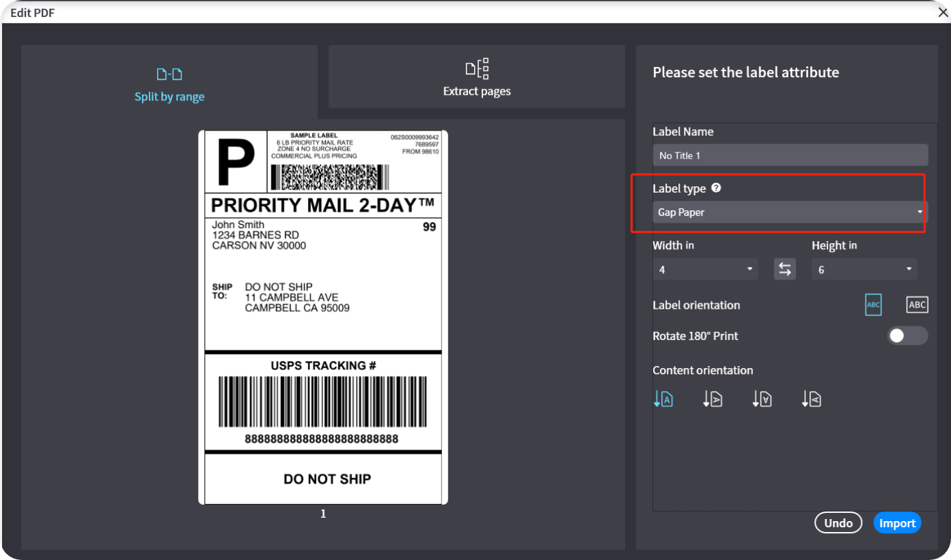Expand the Height in dropdown
This screenshot has width=951, height=560.
(864, 269)
